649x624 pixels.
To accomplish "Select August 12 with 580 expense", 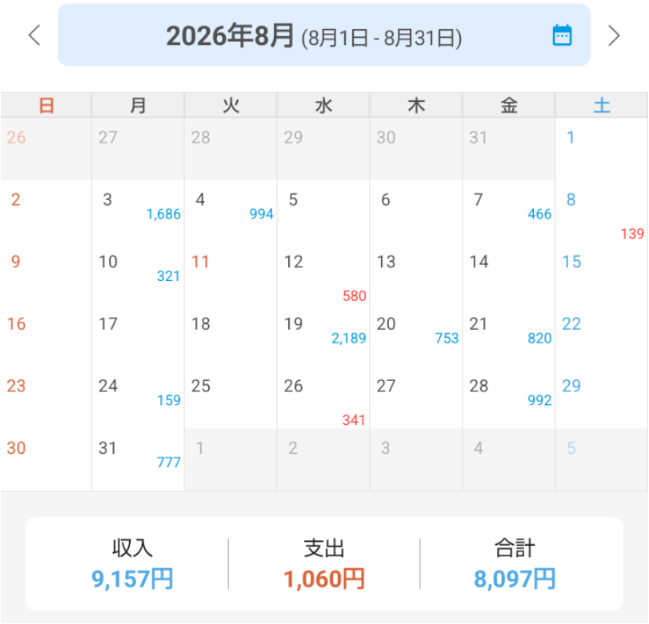I will coord(323,273).
